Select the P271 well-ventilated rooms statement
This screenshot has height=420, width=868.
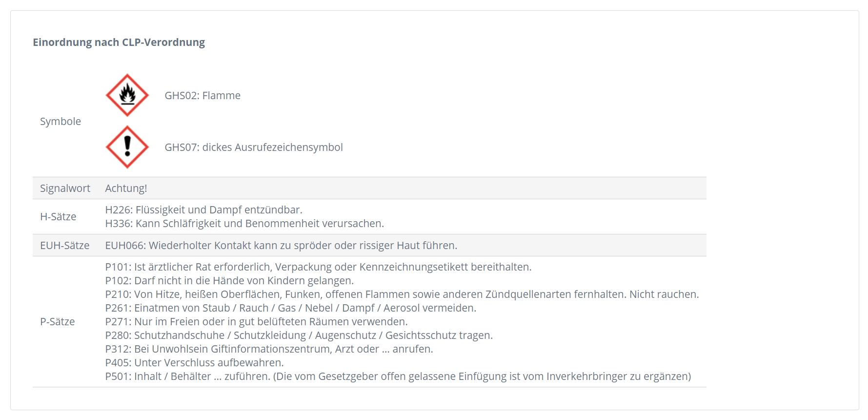point(256,322)
